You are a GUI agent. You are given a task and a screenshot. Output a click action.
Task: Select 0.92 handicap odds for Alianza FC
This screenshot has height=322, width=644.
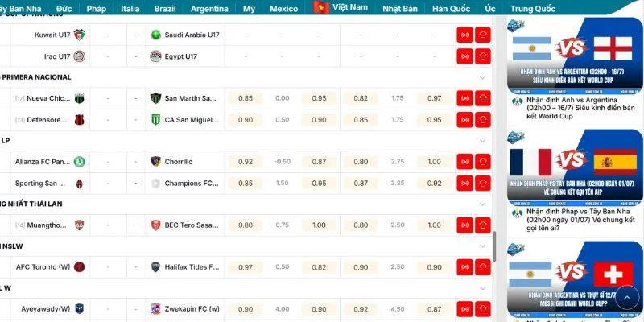[246, 162]
